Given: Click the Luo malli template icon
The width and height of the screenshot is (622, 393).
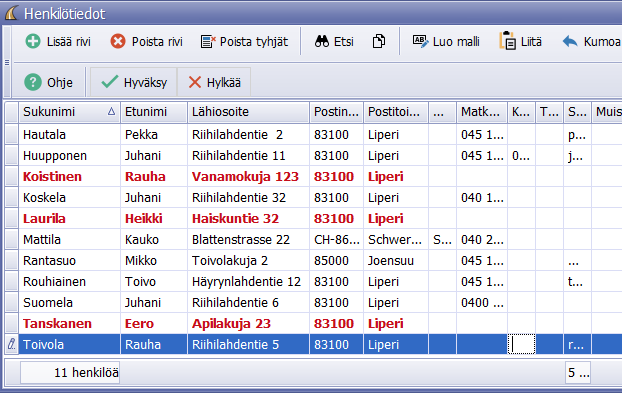Looking at the screenshot, I should tap(420, 41).
